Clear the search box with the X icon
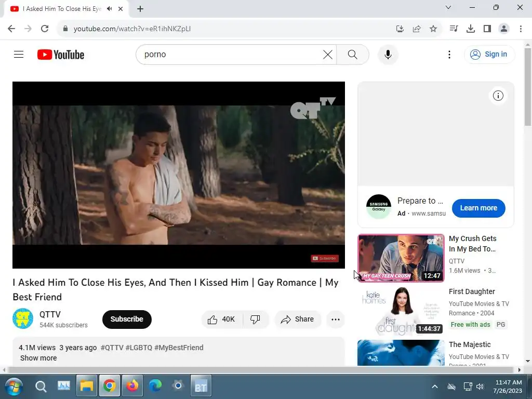 (x=328, y=54)
